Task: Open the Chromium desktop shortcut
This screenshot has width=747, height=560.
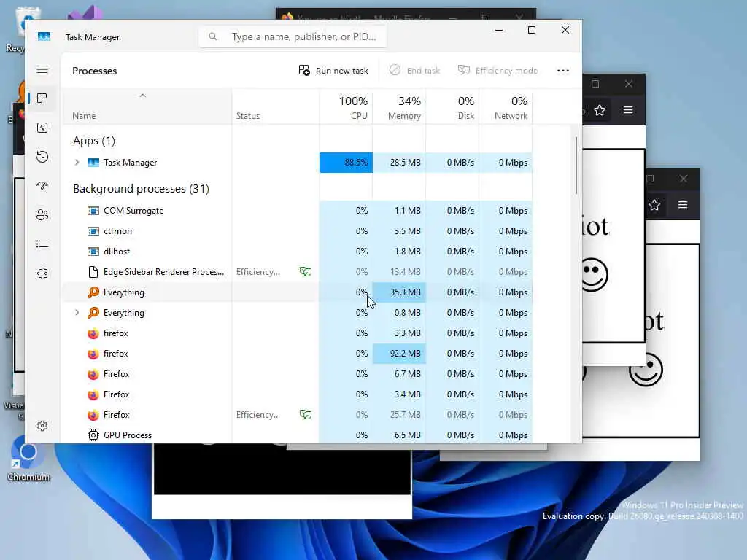Action: (x=28, y=458)
